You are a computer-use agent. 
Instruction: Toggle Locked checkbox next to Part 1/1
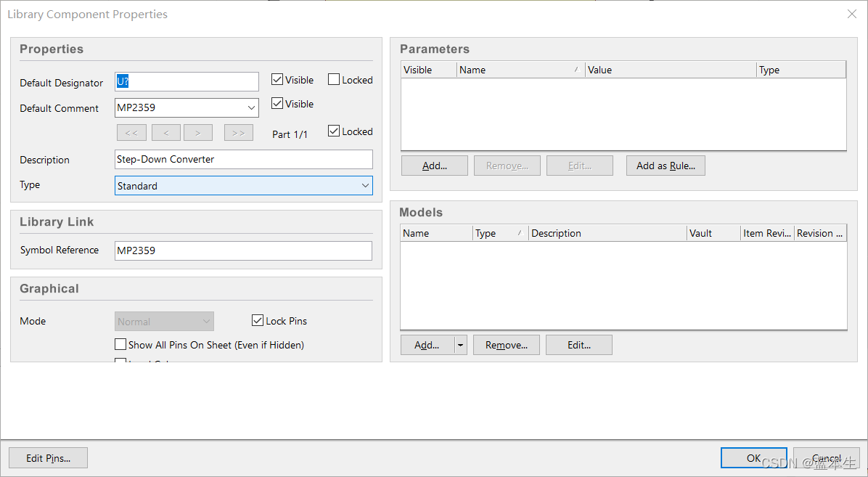pos(334,131)
